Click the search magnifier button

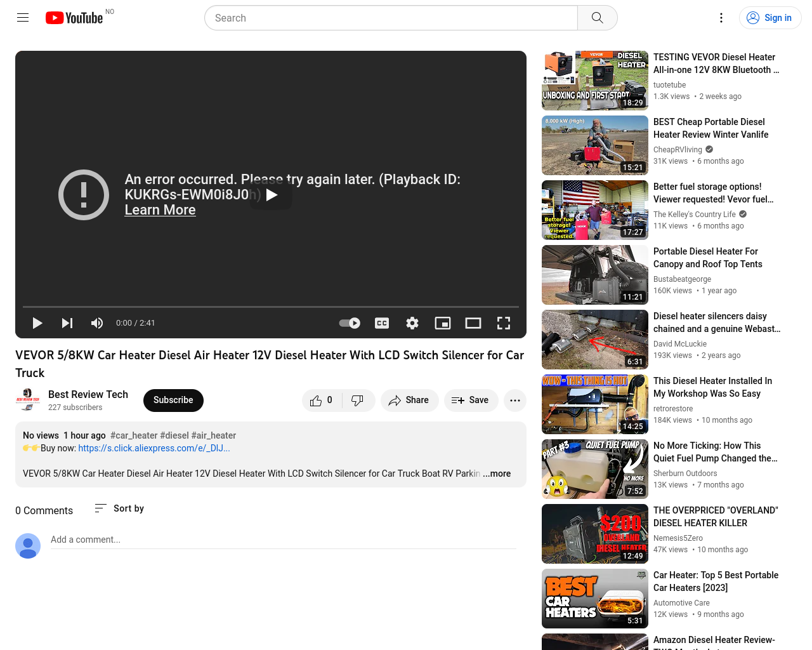click(598, 18)
